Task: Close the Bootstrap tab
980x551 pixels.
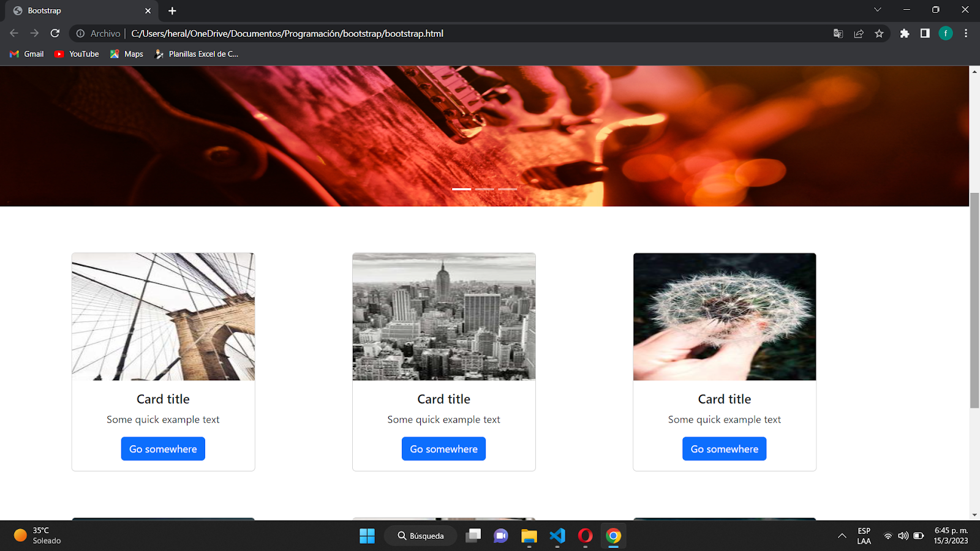Action: pyautogui.click(x=148, y=10)
